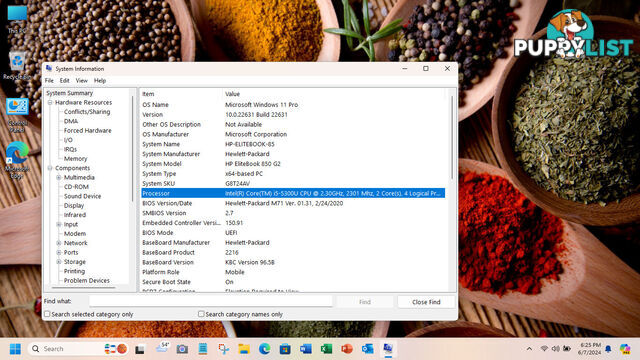Expand the Input tree node
This screenshot has height=360, width=640.
click(59, 224)
